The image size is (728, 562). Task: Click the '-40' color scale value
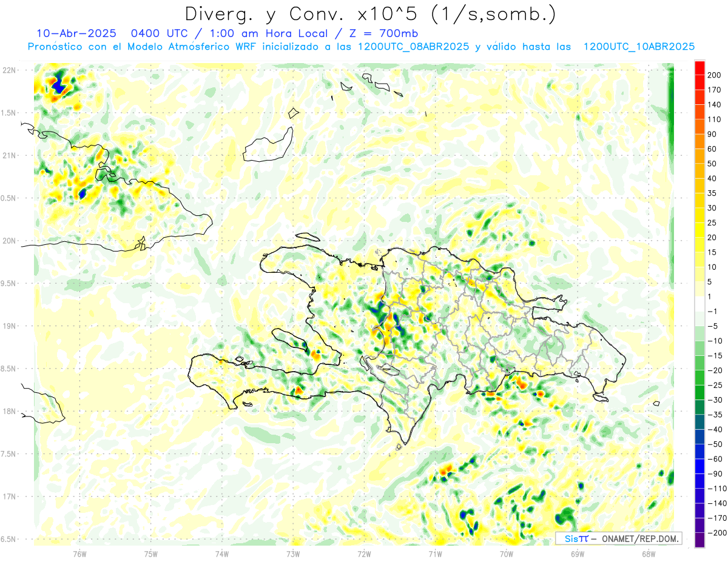pyautogui.click(x=714, y=430)
